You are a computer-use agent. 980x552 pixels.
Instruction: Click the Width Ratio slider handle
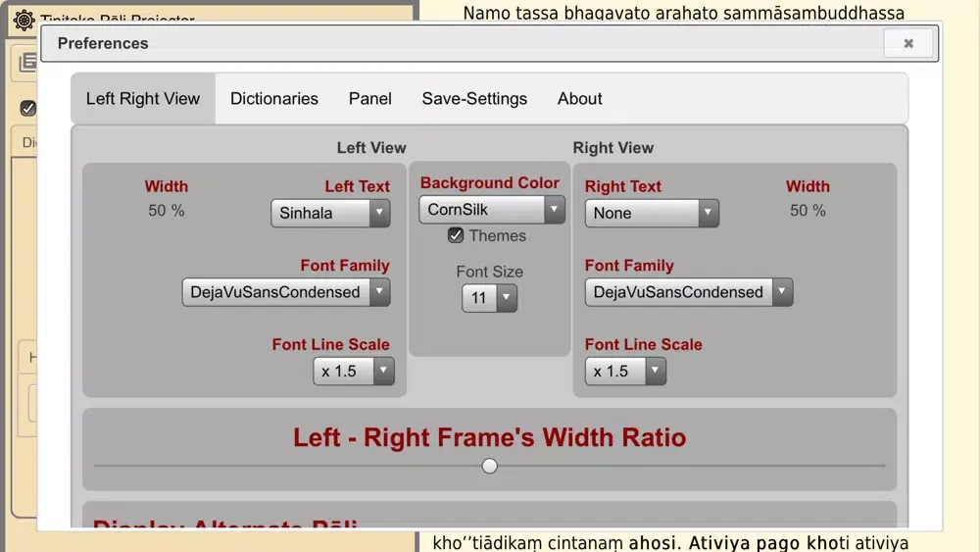point(489,466)
